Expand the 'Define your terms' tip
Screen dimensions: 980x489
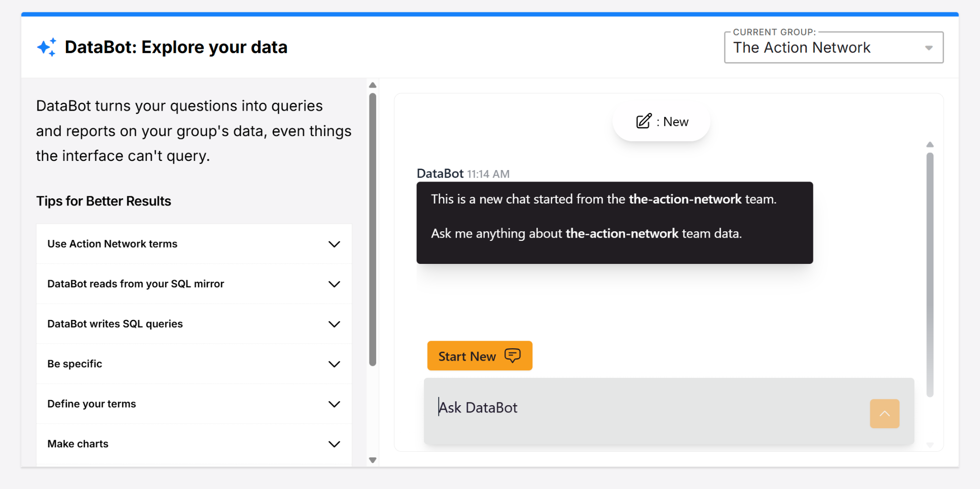click(194, 404)
